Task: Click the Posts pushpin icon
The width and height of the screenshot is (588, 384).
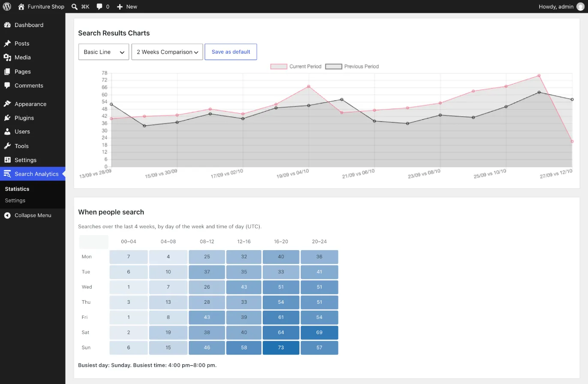Action: [7, 43]
